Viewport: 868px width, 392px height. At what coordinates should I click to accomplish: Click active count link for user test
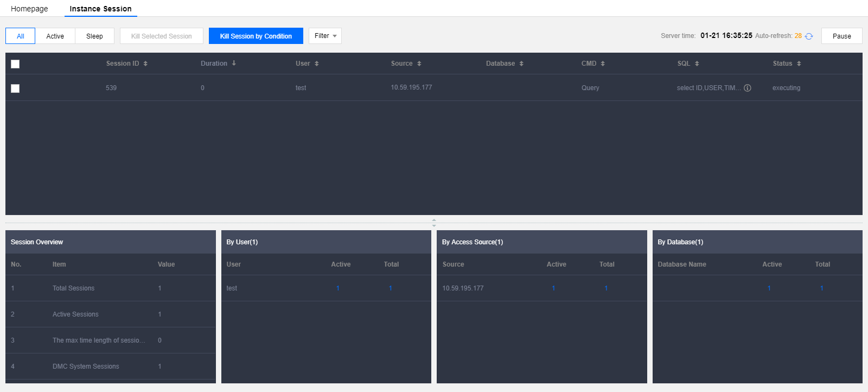[x=337, y=288]
